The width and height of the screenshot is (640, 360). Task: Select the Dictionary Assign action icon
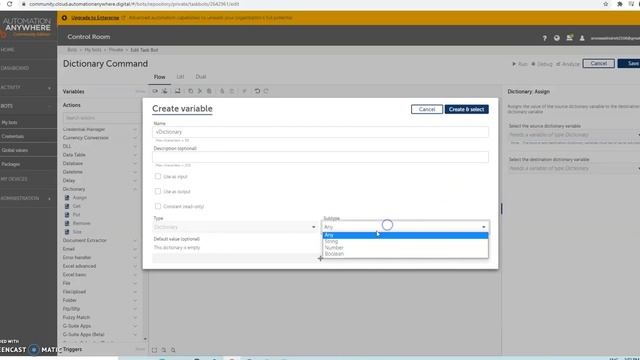coord(67,198)
